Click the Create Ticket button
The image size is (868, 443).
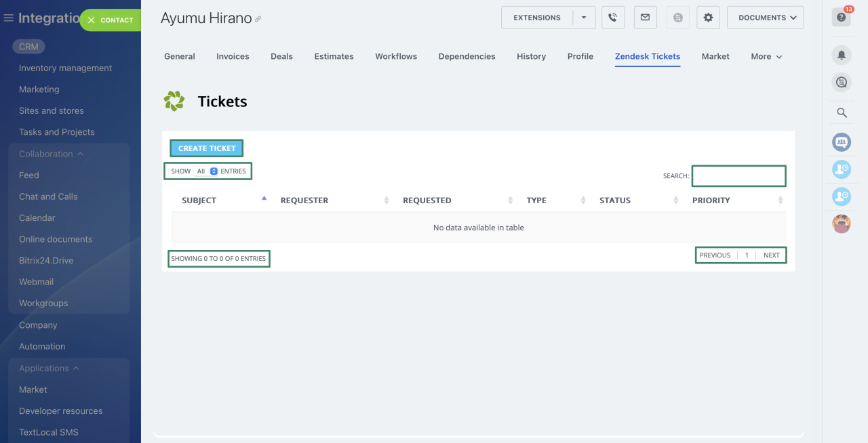coord(207,148)
